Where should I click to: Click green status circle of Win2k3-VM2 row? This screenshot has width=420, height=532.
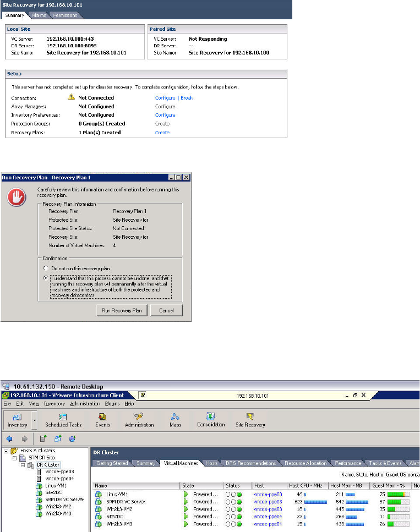pos(239,509)
